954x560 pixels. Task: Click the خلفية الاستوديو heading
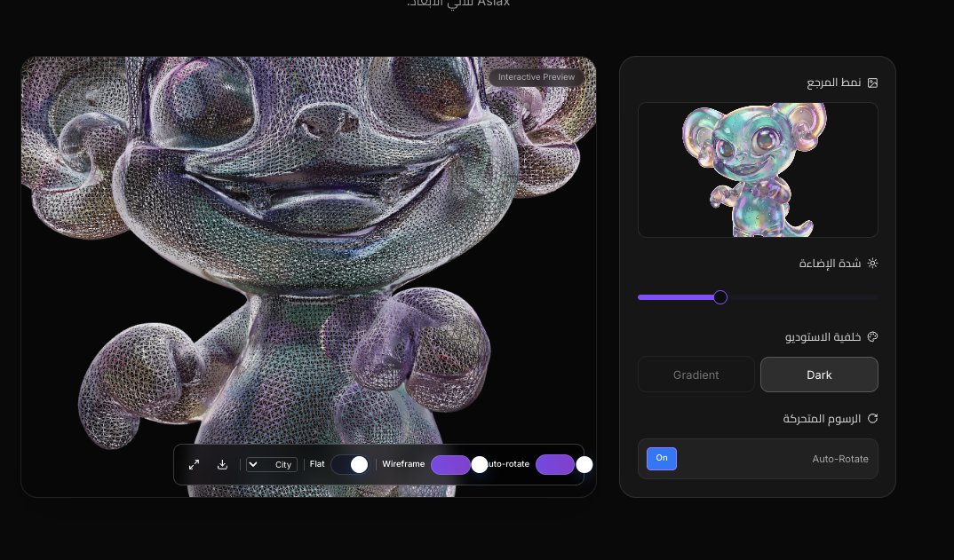point(823,337)
